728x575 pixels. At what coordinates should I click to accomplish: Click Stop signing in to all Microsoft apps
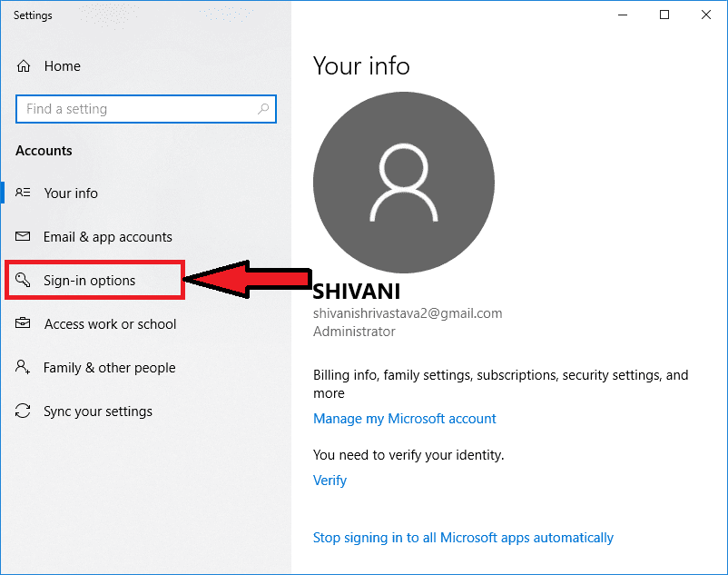[x=463, y=537]
